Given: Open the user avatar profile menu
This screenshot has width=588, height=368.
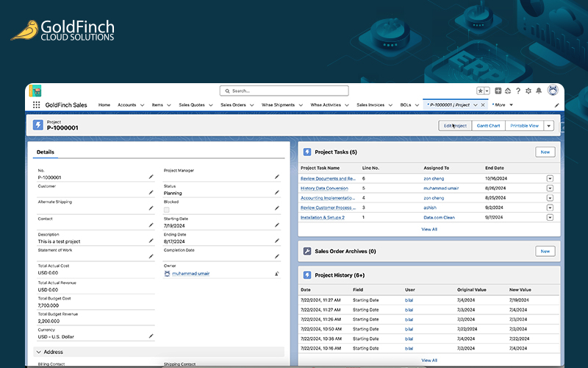Looking at the screenshot, I should click(553, 90).
